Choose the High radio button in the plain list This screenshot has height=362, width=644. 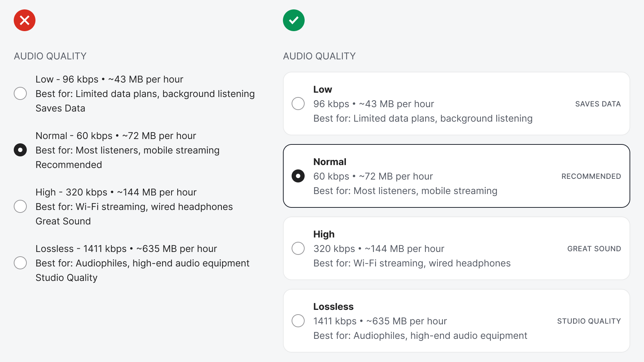(x=20, y=206)
